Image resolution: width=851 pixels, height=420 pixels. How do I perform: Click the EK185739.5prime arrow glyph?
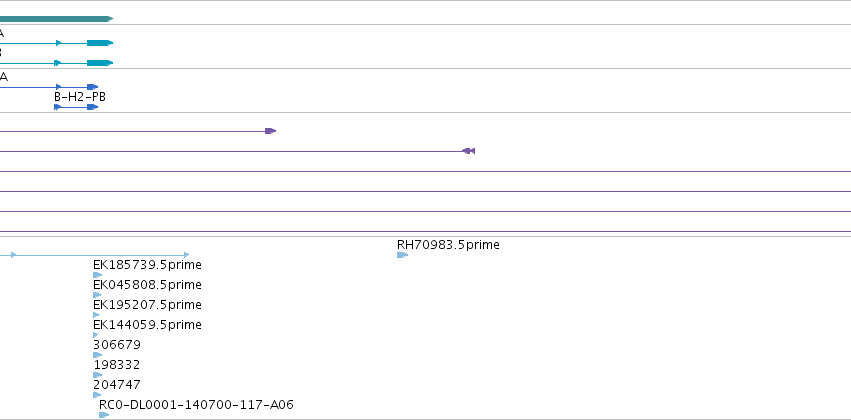[98, 275]
